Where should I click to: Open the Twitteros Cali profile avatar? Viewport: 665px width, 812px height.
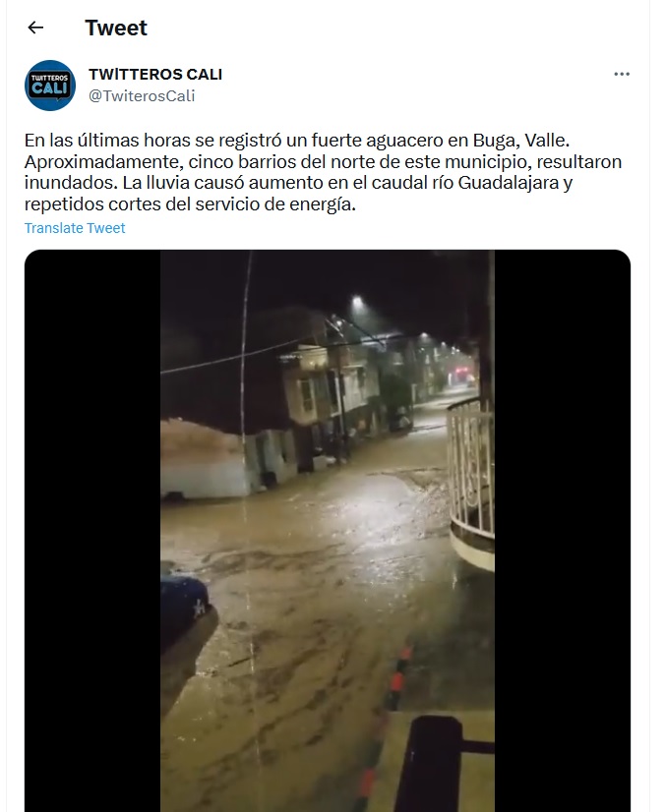50,86
